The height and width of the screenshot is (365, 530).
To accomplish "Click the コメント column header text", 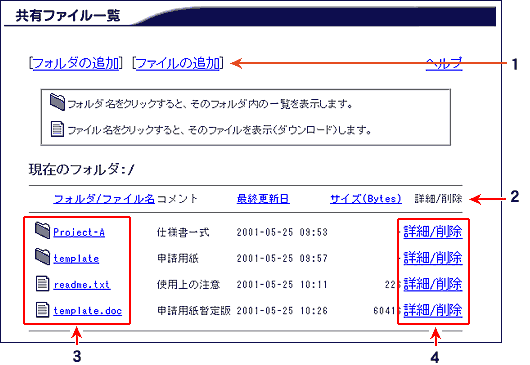I will [x=177, y=199].
